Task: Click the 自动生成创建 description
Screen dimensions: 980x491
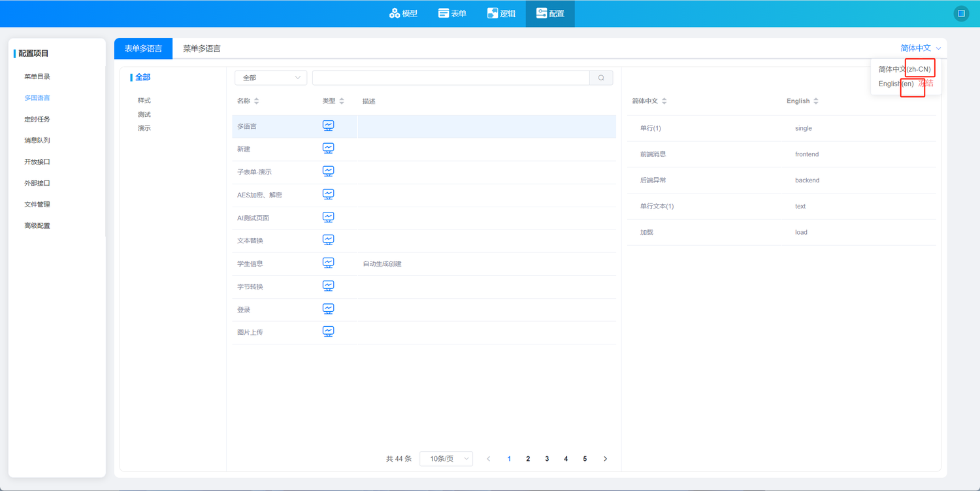Action: click(x=382, y=263)
